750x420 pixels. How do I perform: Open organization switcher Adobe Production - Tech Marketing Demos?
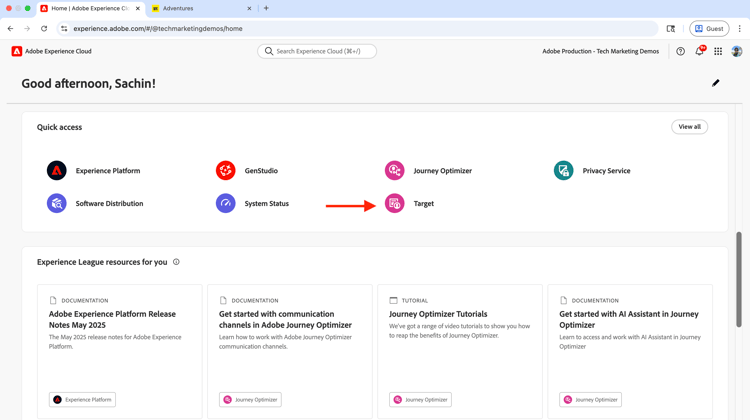point(600,51)
